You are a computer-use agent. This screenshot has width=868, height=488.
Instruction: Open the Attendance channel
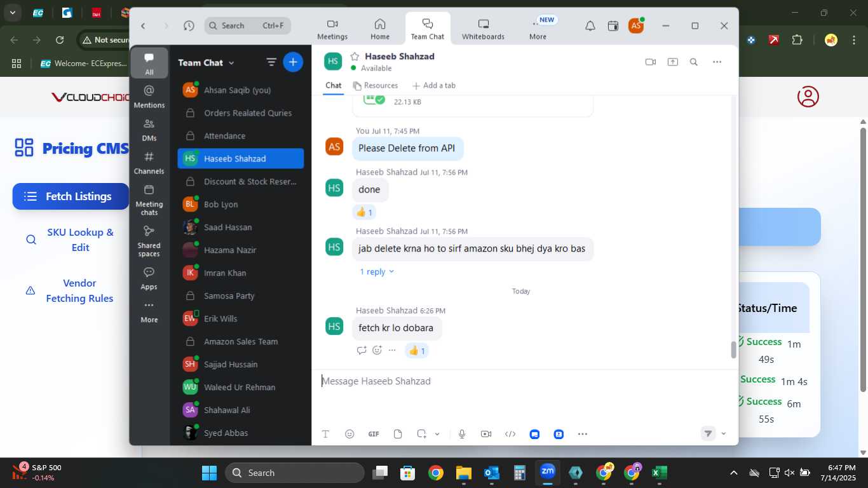pyautogui.click(x=241, y=136)
